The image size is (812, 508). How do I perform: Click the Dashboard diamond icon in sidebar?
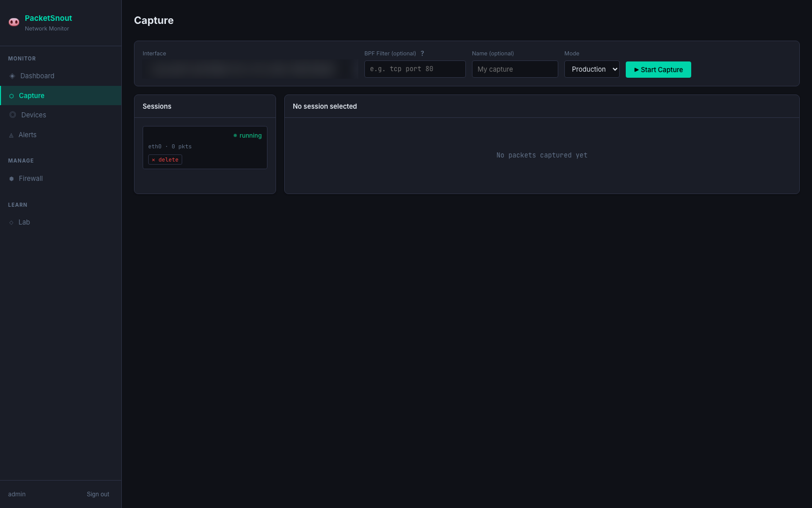12,76
